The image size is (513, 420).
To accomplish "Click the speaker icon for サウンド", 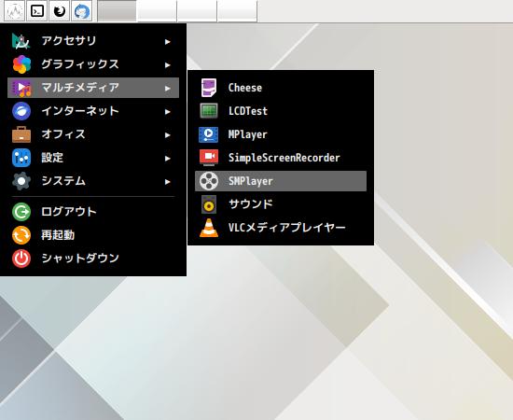I will pos(209,204).
